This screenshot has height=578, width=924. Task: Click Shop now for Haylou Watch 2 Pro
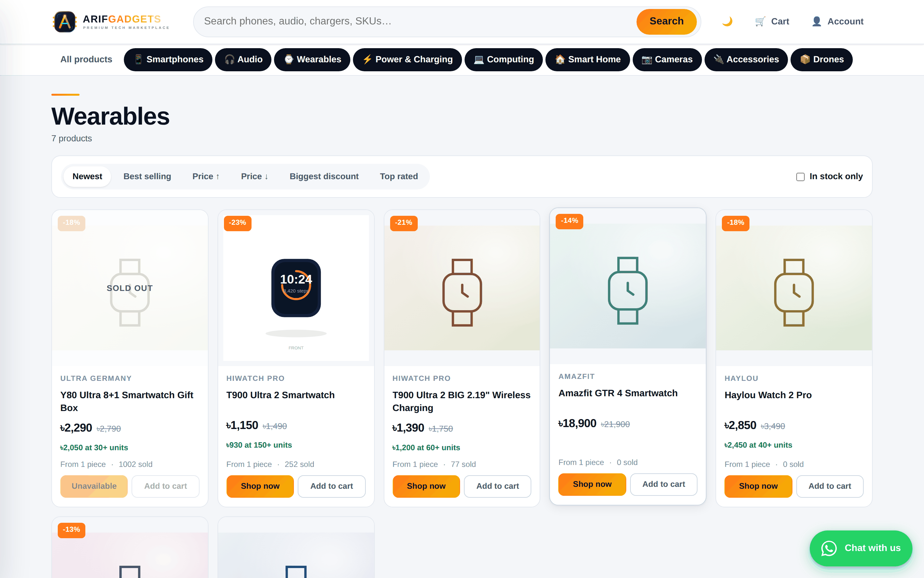pyautogui.click(x=758, y=486)
